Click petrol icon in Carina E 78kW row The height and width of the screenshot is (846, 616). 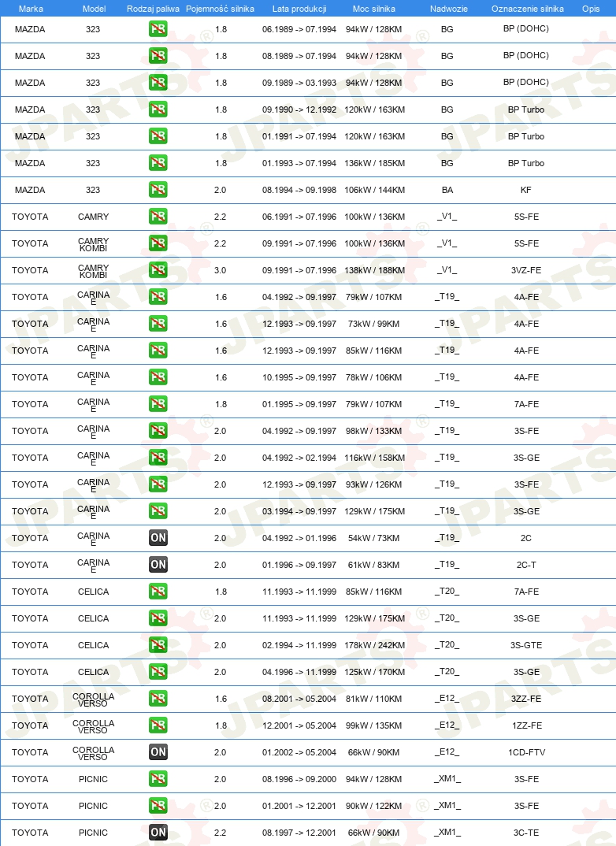coord(158,377)
